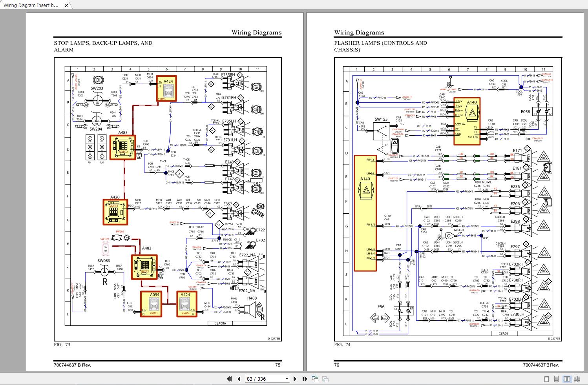
Task: Go to the first page of the document
Action: [x=230, y=379]
